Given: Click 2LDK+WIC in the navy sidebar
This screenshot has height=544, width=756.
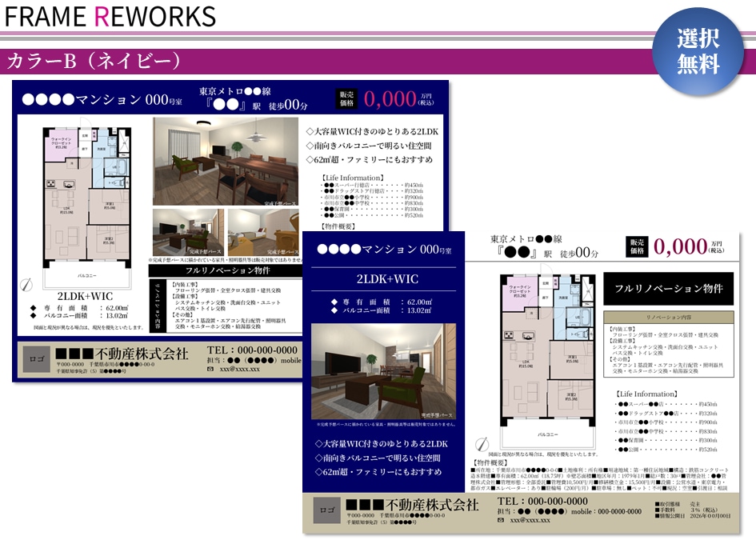Looking at the screenshot, I should click(387, 278).
